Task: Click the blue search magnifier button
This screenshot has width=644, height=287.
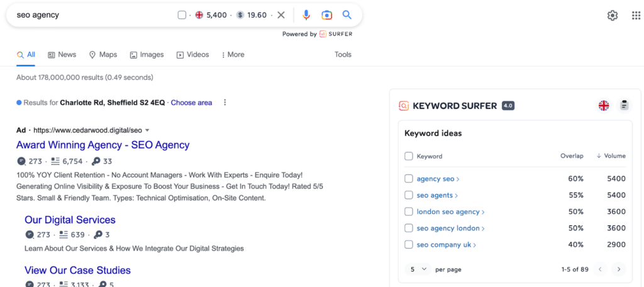Action: 347,15
